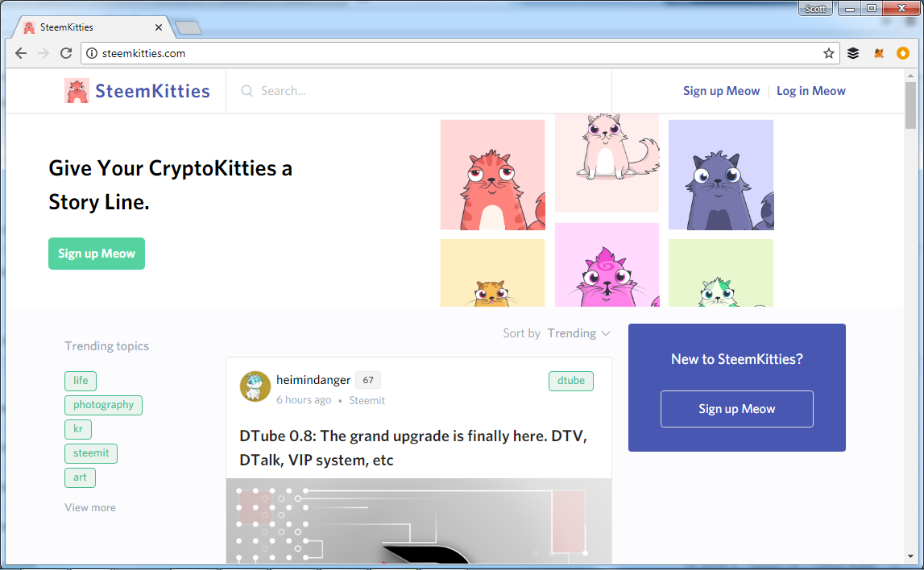Click the red-orange striped kitty image
This screenshot has width=924, height=570.
tap(493, 175)
